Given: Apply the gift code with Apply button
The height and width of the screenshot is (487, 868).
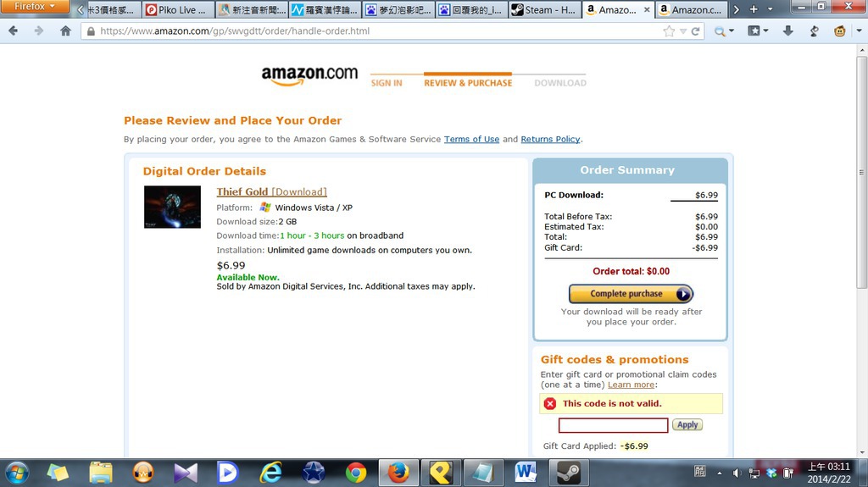Looking at the screenshot, I should click(x=687, y=424).
